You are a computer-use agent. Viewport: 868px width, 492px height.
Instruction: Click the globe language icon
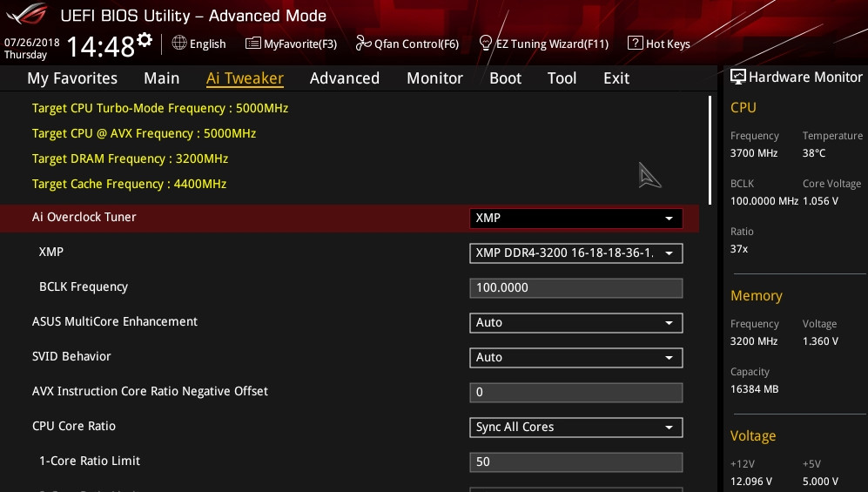pos(179,43)
